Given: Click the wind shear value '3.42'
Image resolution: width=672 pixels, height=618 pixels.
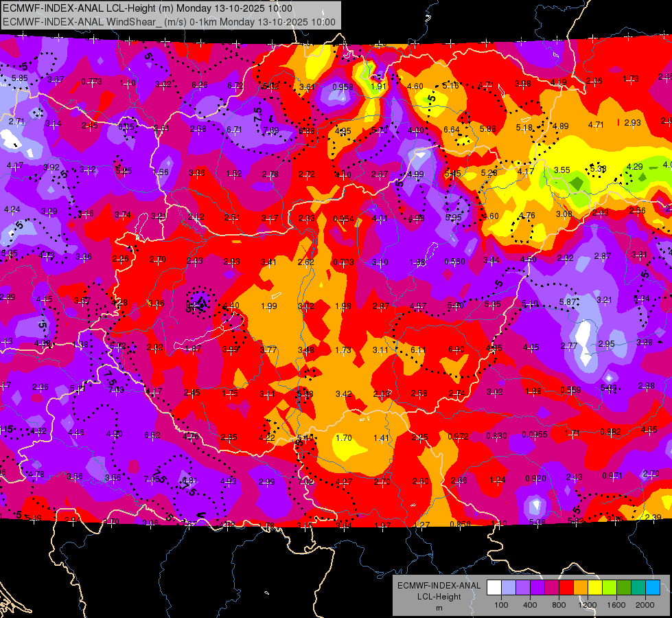Looking at the screenshot, I should [x=344, y=393].
